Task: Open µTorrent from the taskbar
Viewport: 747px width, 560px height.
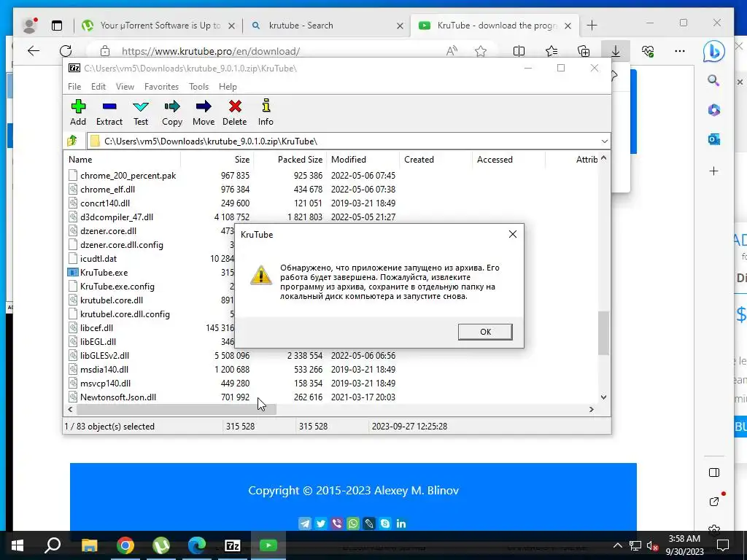Action: click(161, 545)
